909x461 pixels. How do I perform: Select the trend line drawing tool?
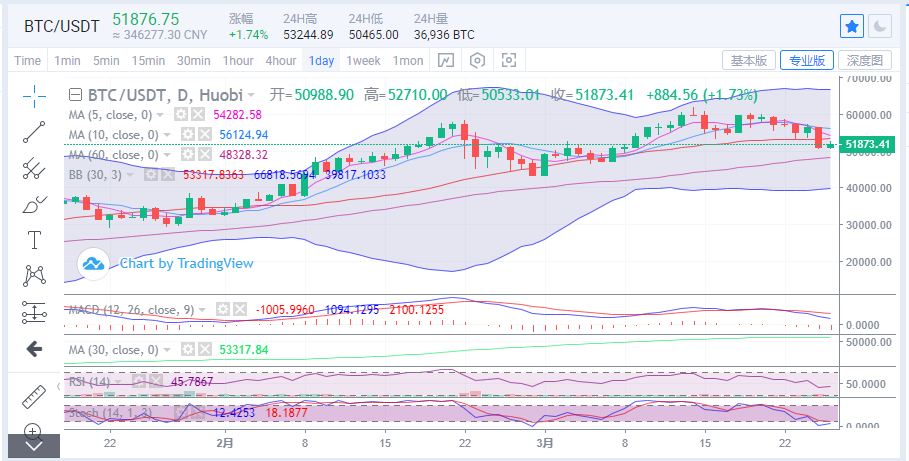[34, 133]
